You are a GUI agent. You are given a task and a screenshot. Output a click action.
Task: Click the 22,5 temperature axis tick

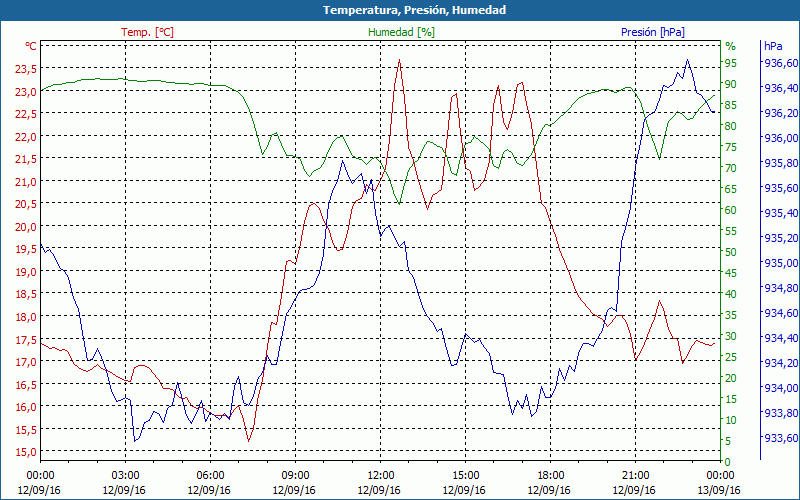[x=27, y=115]
